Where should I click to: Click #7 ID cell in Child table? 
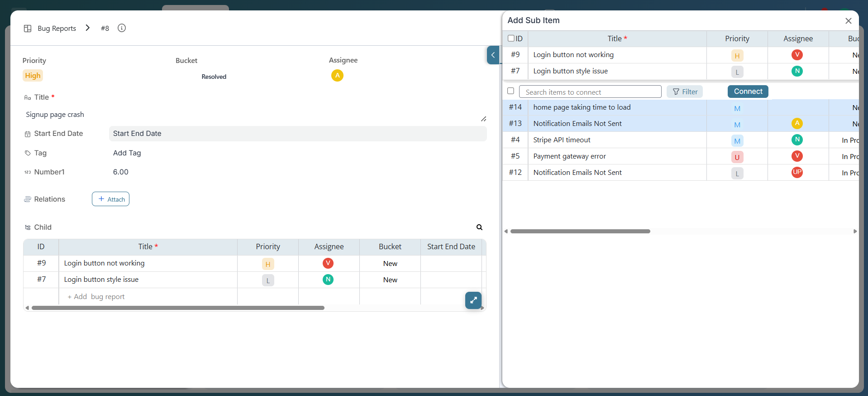(x=41, y=280)
